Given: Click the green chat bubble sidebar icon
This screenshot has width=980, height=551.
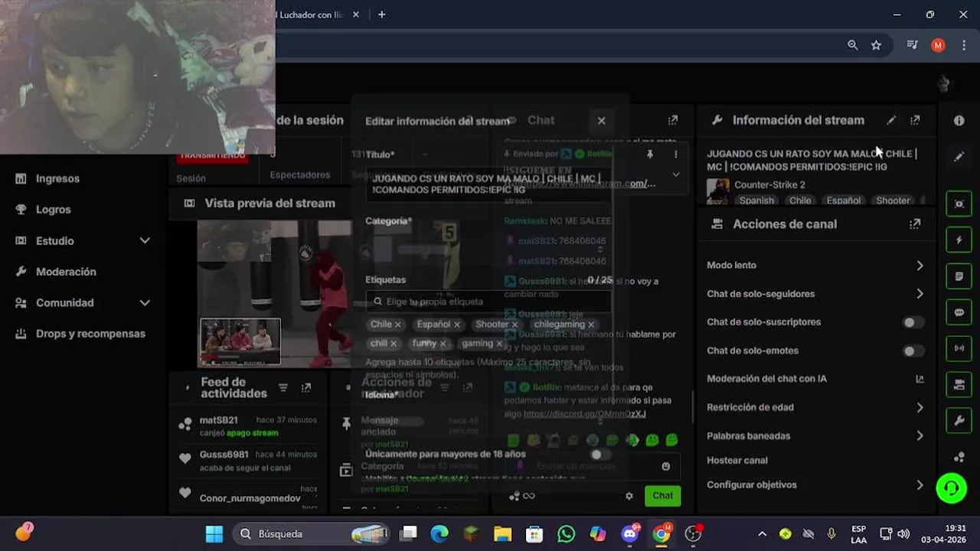Looking at the screenshot, I should click(959, 312).
